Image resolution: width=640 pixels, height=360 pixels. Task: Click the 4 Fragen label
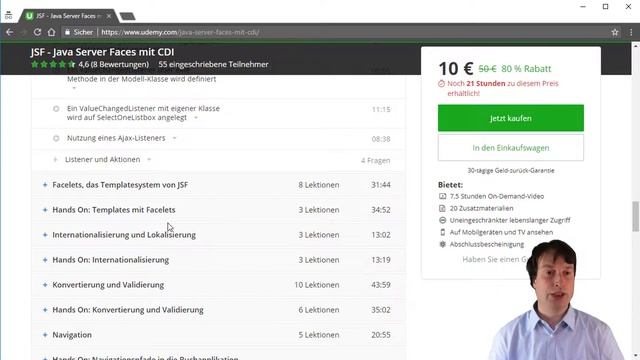(x=376, y=160)
